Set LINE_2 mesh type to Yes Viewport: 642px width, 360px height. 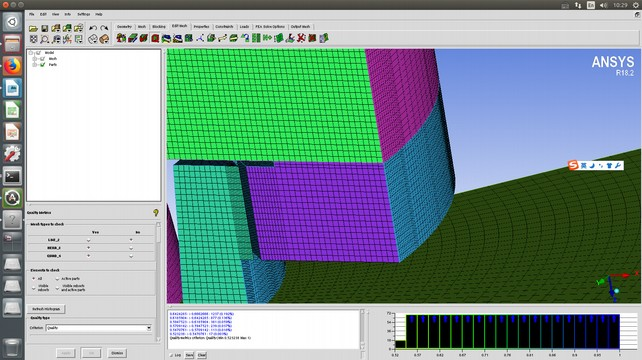click(x=88, y=240)
